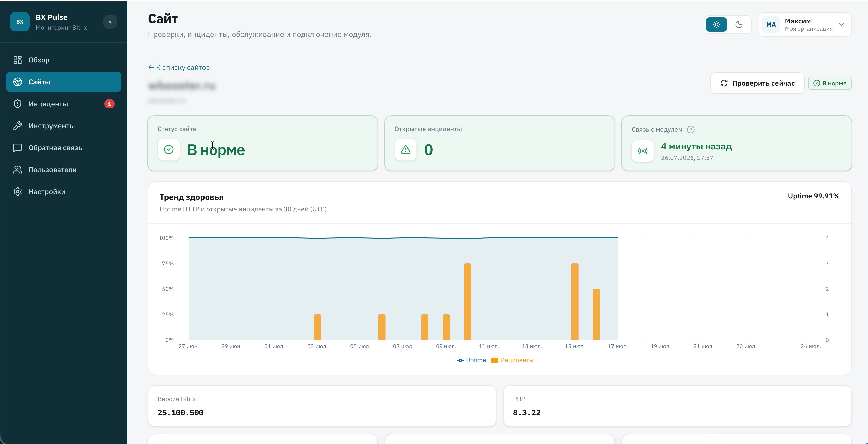Click the Инциденты shield icon
Screen dimensions: 868x444
[x=18, y=104]
